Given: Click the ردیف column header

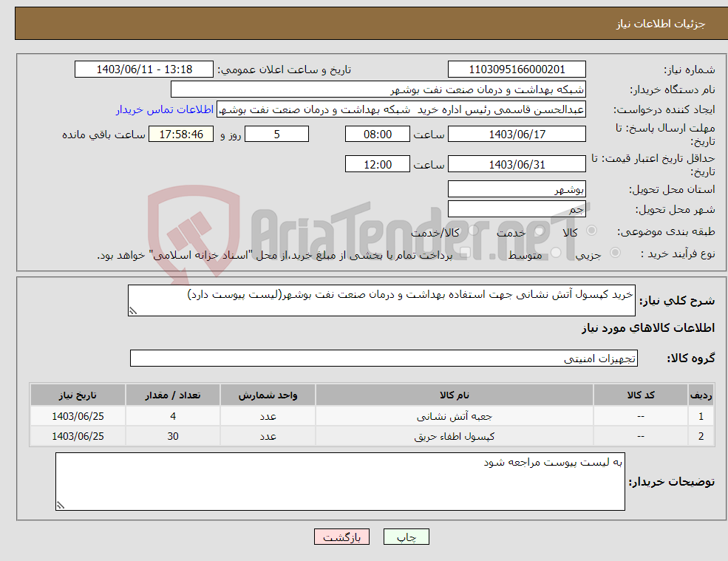Looking at the screenshot, I should coord(701,395).
